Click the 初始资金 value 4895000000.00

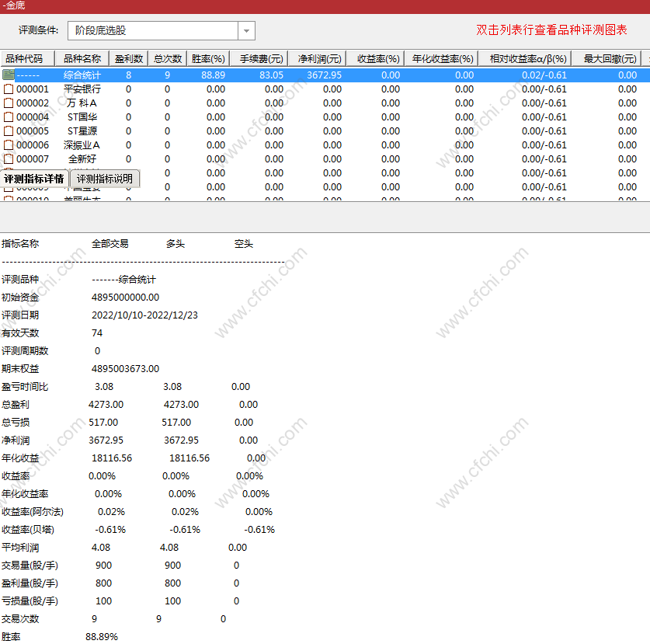click(x=125, y=298)
